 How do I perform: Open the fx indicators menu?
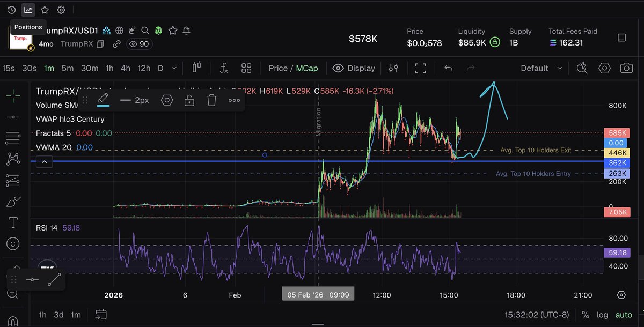click(224, 68)
